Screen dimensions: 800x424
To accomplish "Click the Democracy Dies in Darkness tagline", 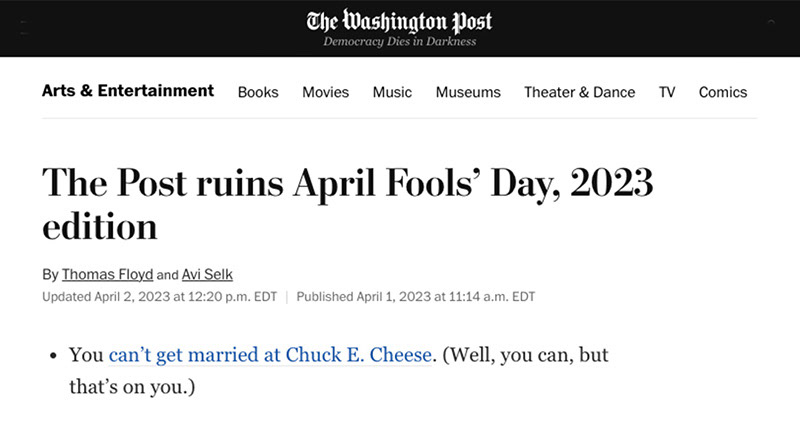I will (399, 42).
